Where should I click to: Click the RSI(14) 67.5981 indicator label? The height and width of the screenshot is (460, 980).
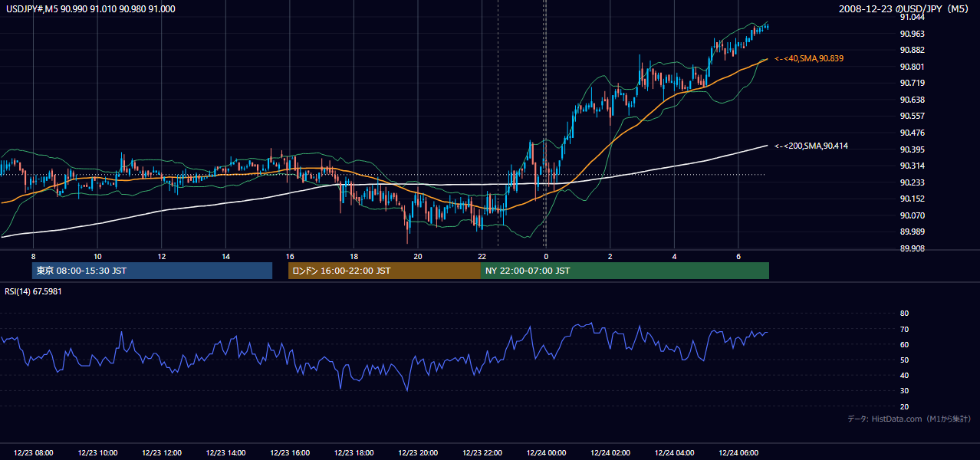[x=33, y=291]
